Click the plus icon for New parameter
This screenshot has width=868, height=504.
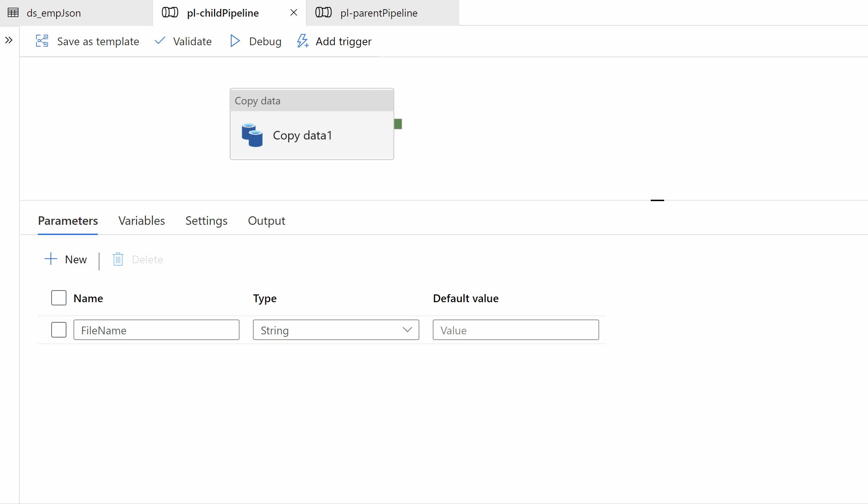[x=51, y=259]
